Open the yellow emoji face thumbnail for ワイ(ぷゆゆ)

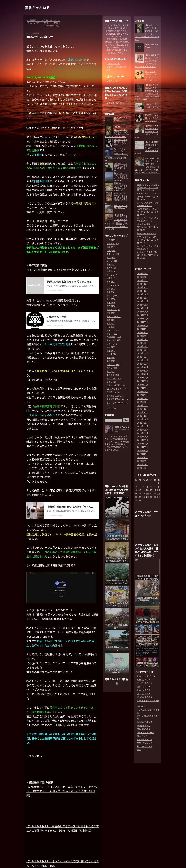point(139,75)
